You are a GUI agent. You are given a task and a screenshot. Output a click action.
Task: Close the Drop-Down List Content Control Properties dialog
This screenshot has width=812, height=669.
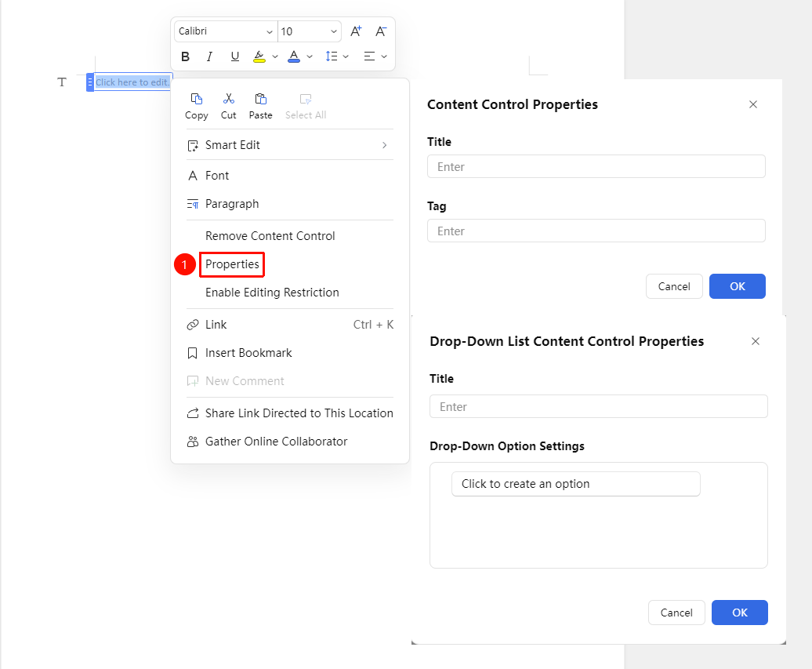[x=756, y=341]
